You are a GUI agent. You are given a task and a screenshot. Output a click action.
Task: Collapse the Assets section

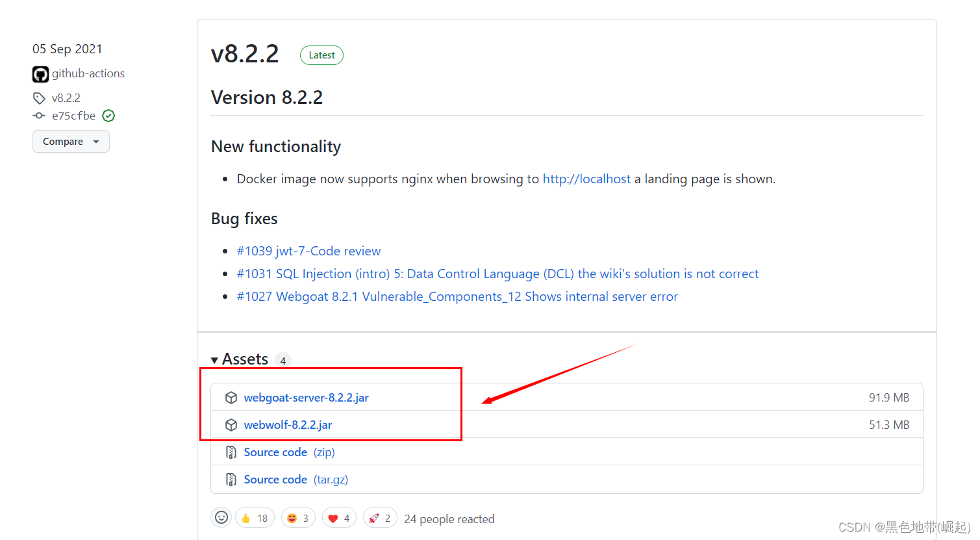tap(239, 359)
